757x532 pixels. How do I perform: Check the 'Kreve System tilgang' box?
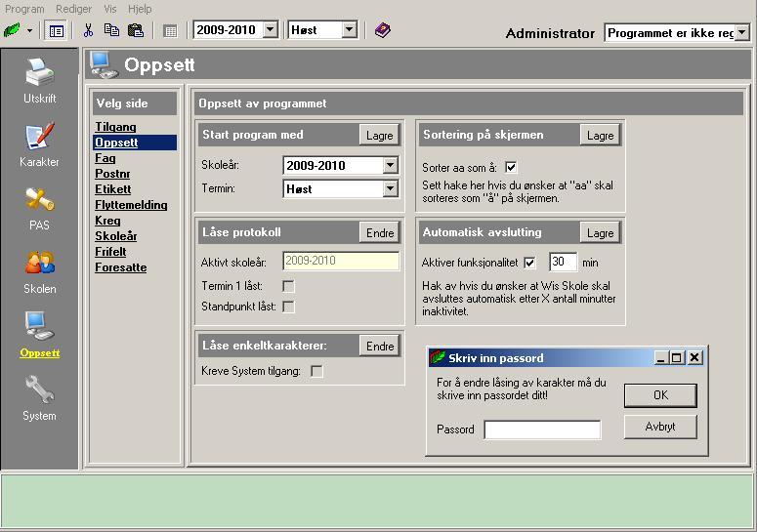(316, 371)
